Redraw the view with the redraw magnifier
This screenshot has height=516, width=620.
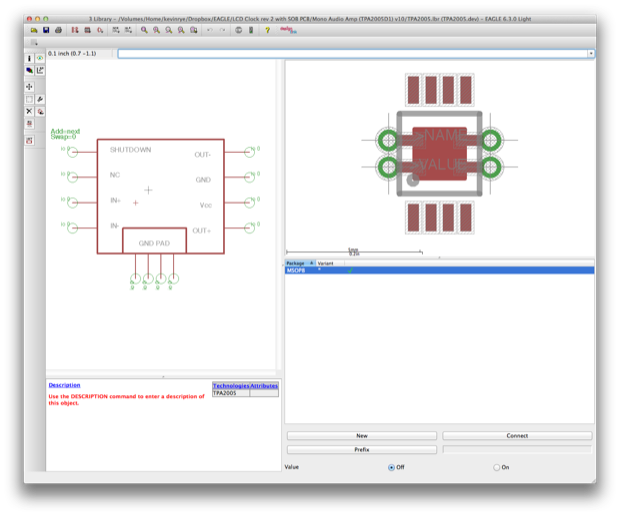181,30
